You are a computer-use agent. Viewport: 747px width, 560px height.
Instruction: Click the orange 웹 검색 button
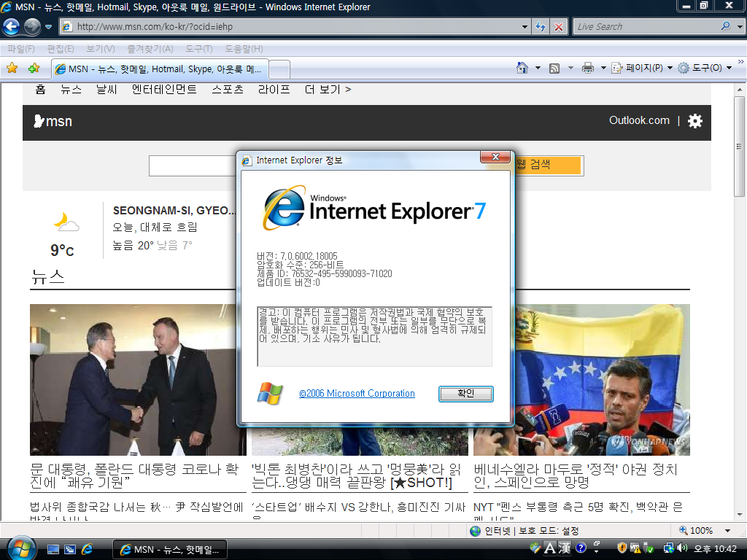click(549, 166)
